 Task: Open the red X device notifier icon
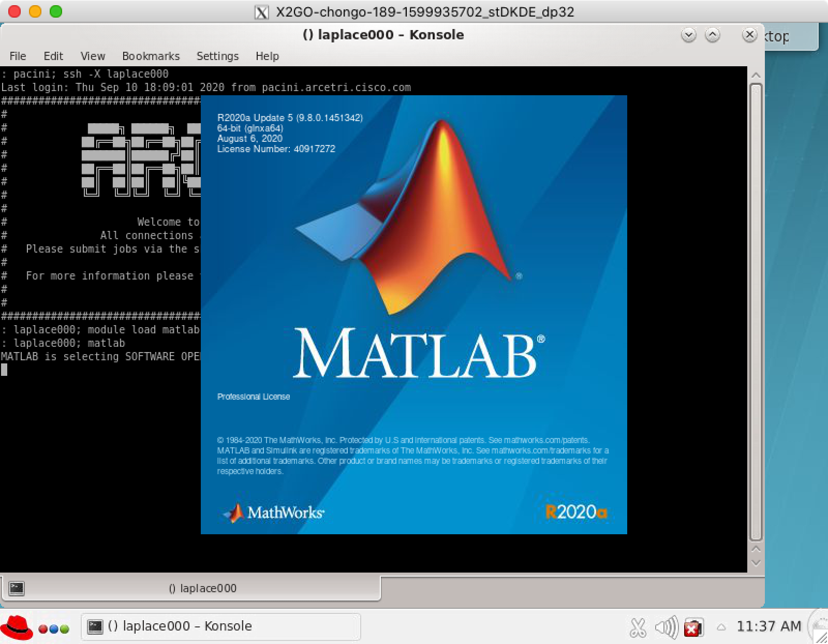click(693, 627)
